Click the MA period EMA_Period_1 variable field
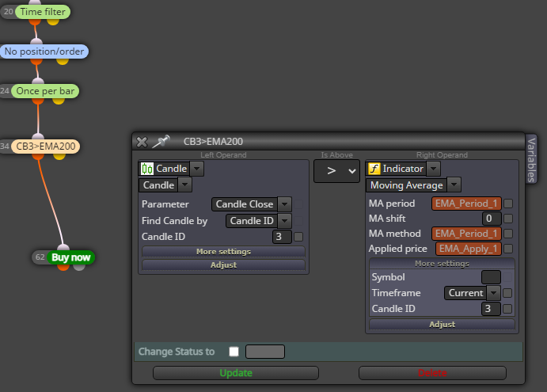This screenshot has height=392, width=547. point(466,204)
